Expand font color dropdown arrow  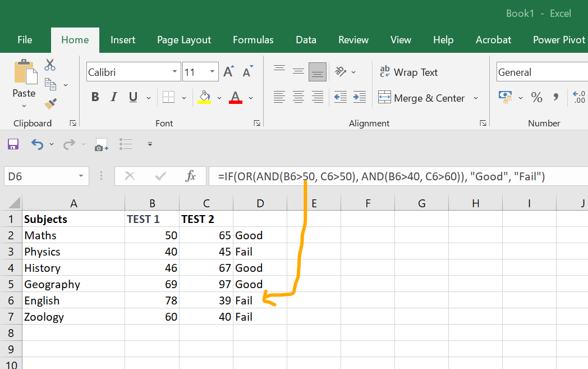point(251,98)
